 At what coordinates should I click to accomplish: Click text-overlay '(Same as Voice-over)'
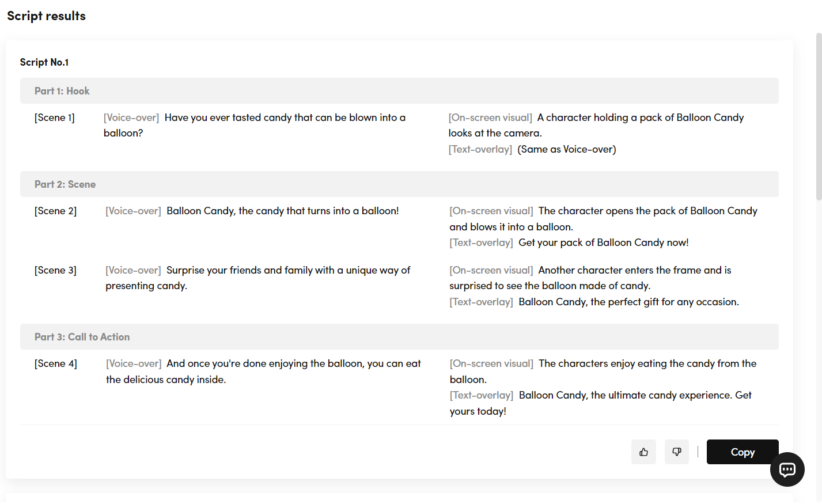(x=567, y=149)
